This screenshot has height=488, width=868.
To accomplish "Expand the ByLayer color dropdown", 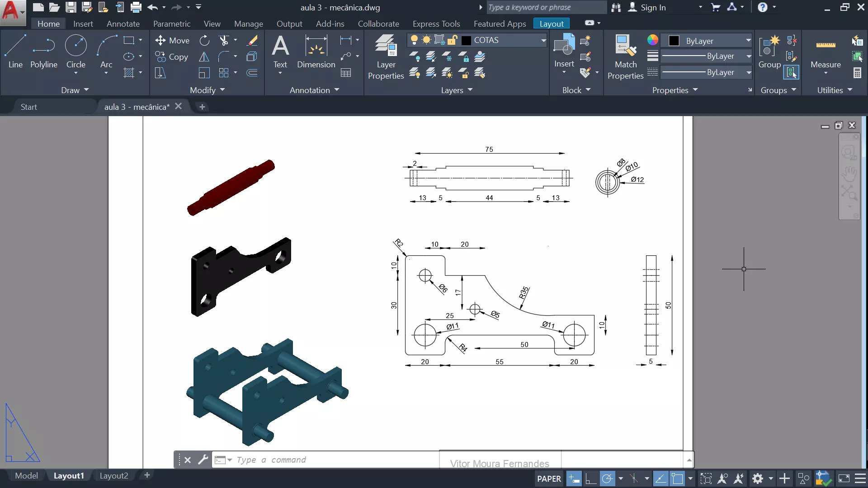I will click(748, 41).
